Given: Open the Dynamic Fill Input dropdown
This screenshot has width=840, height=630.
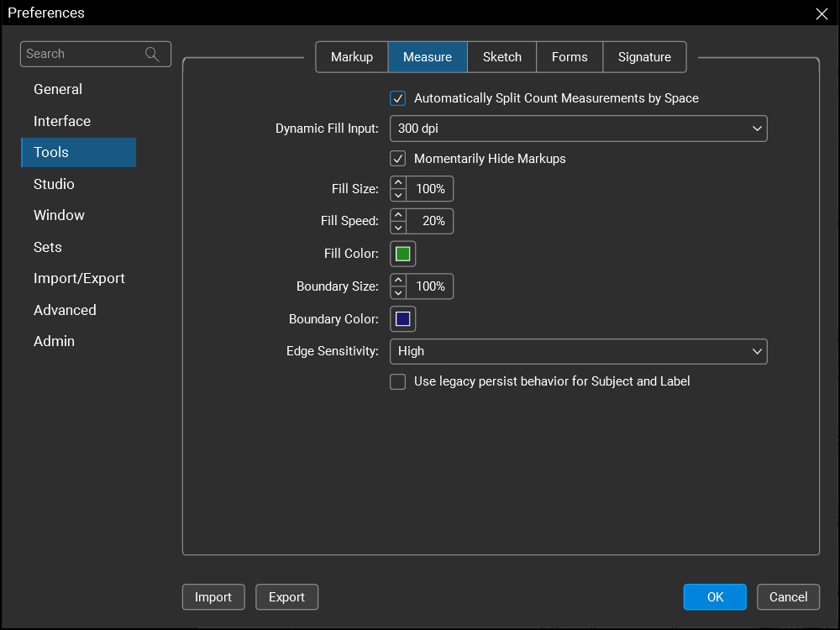Looking at the screenshot, I should pyautogui.click(x=578, y=129).
